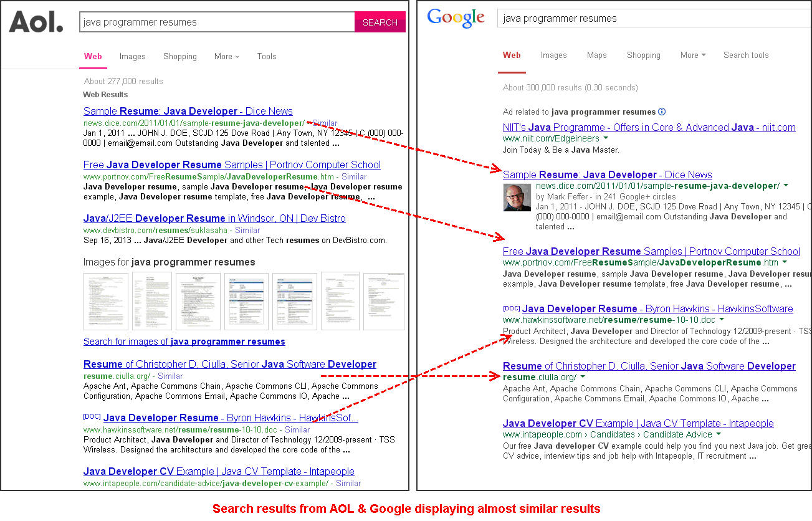Click the Google logo
Viewport: 812px width, 521px height.
[x=456, y=19]
